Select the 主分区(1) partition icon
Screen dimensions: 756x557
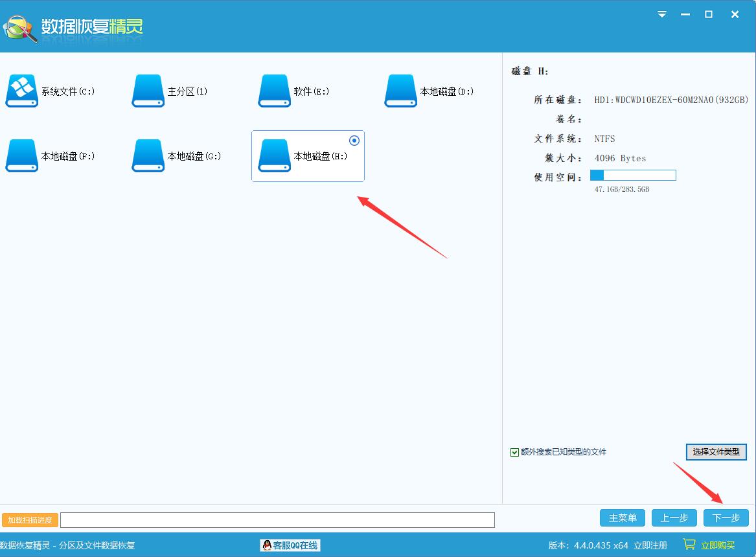tap(148, 91)
